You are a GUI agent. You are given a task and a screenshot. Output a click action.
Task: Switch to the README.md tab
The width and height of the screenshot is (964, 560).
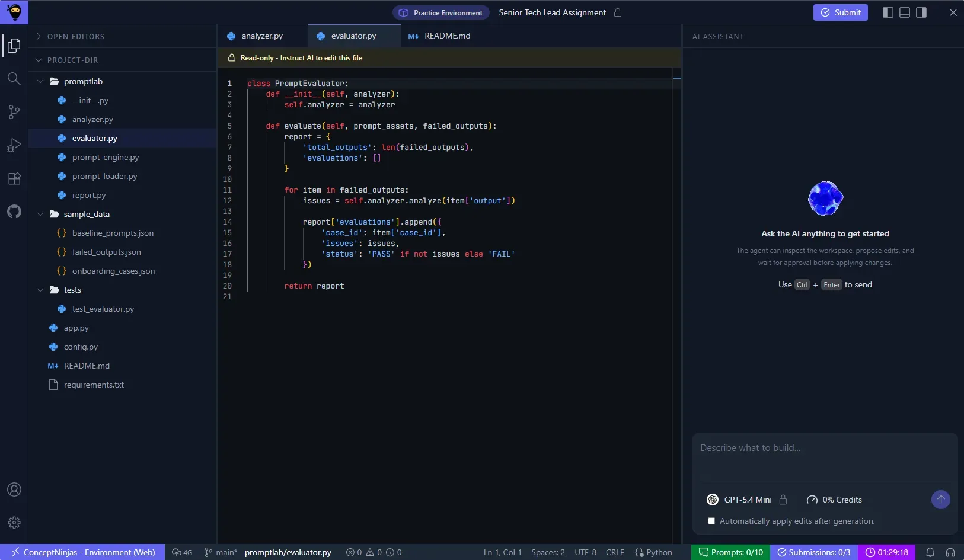pyautogui.click(x=440, y=36)
